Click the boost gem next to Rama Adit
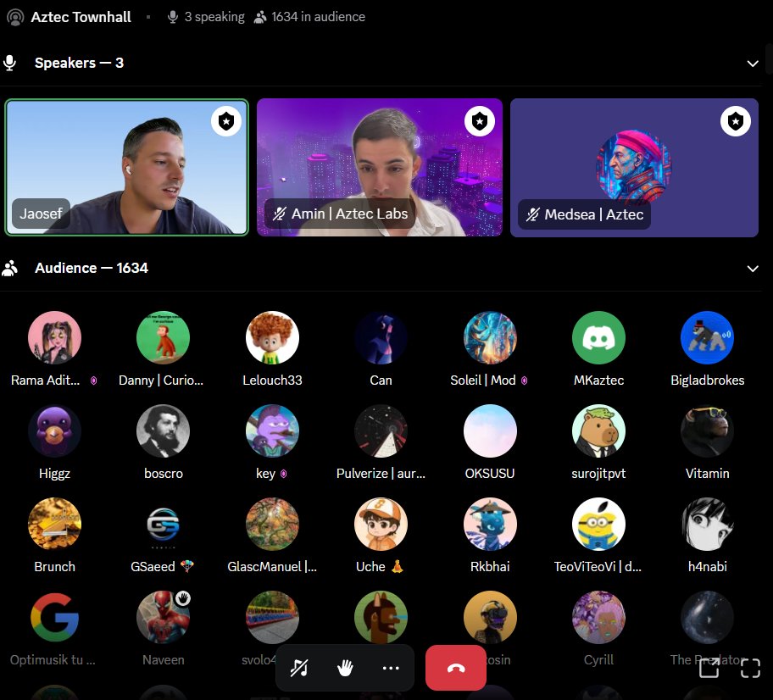Image resolution: width=773 pixels, height=700 pixels. 94,381
